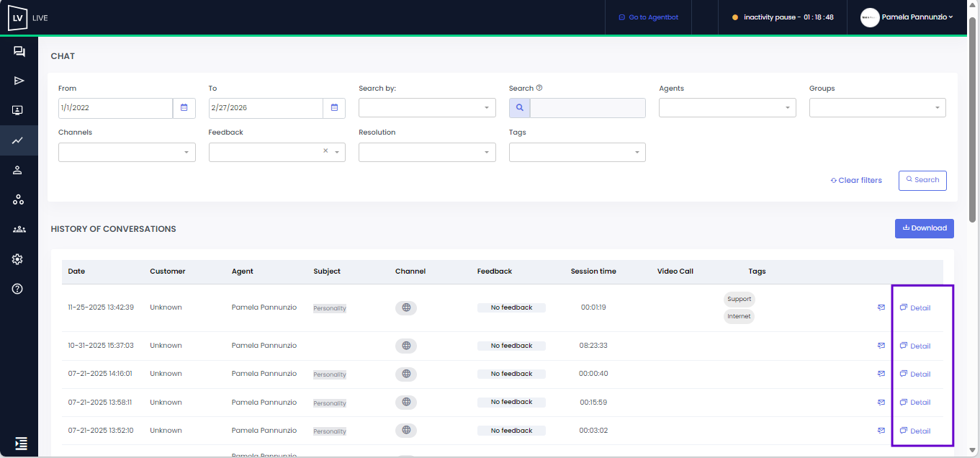Open the single user sidebar icon
Image resolution: width=980 pixels, height=458 pixels.
click(19, 170)
